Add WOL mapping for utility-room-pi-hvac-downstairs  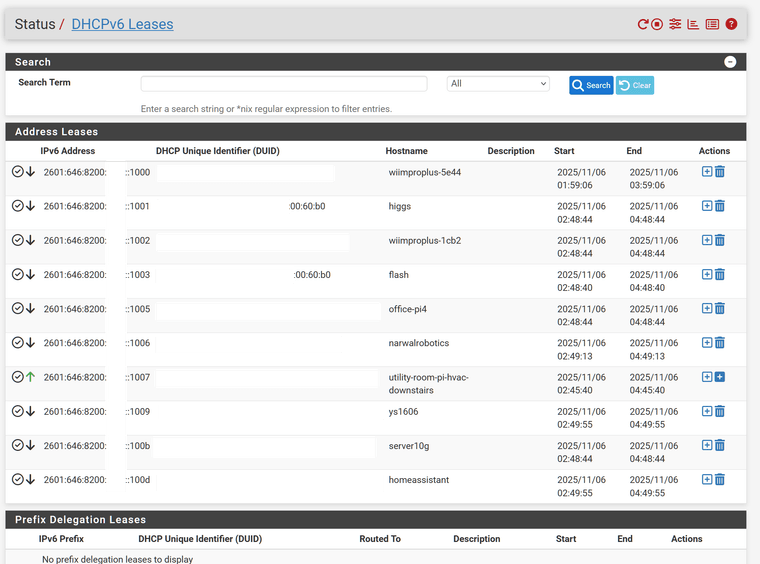coord(720,377)
